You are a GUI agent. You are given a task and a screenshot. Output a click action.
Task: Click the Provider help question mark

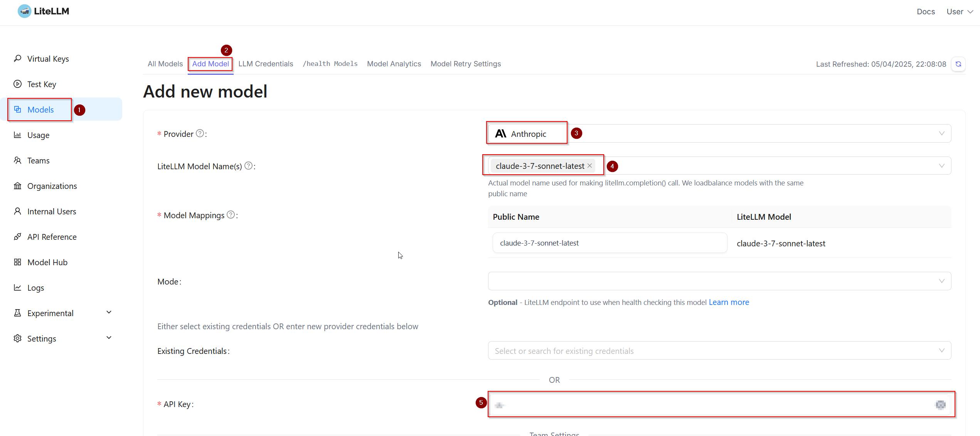pos(200,133)
